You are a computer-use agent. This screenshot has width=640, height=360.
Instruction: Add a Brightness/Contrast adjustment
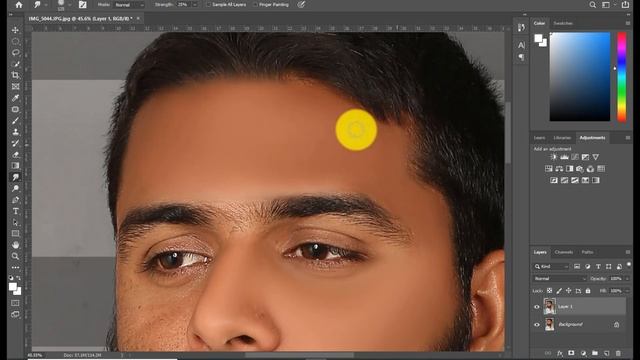tap(553, 157)
